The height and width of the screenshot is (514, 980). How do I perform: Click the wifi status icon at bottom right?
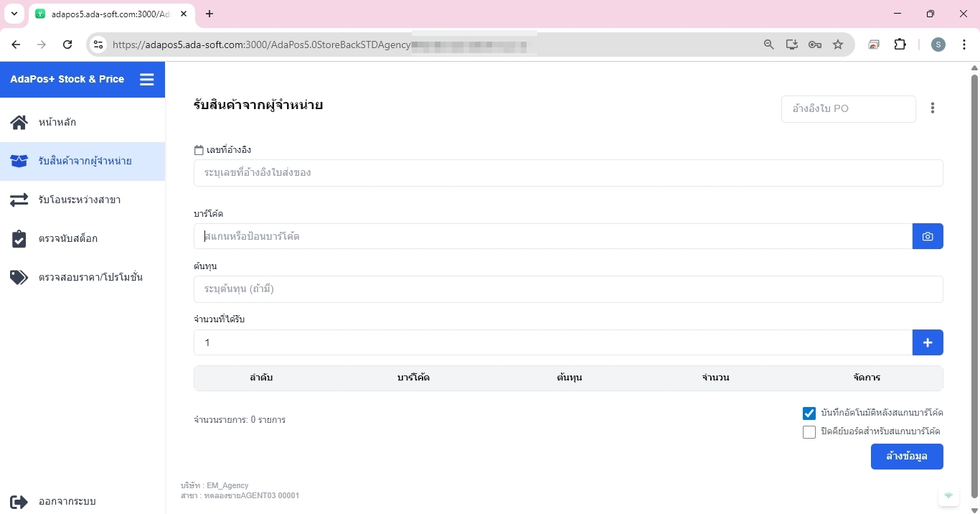pos(948,495)
